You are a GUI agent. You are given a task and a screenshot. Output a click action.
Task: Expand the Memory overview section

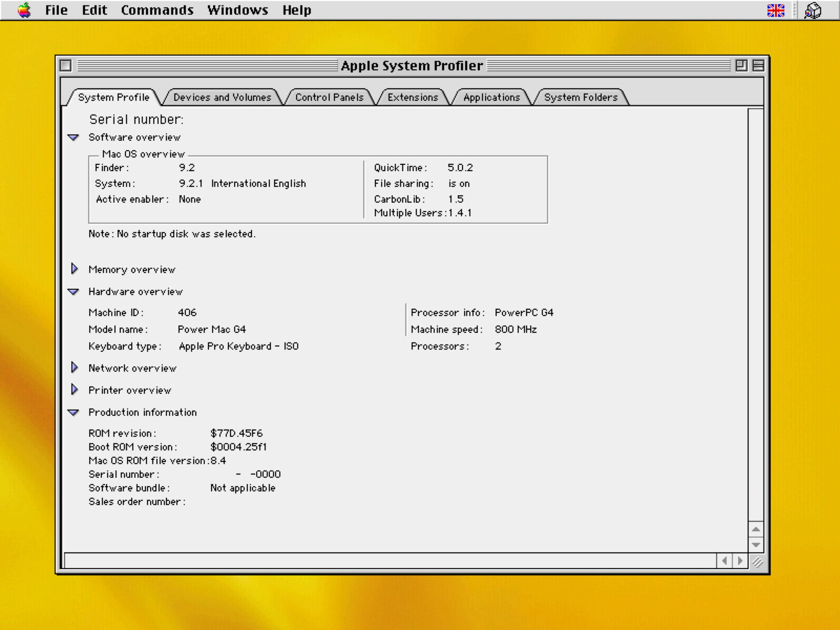tap(75, 269)
